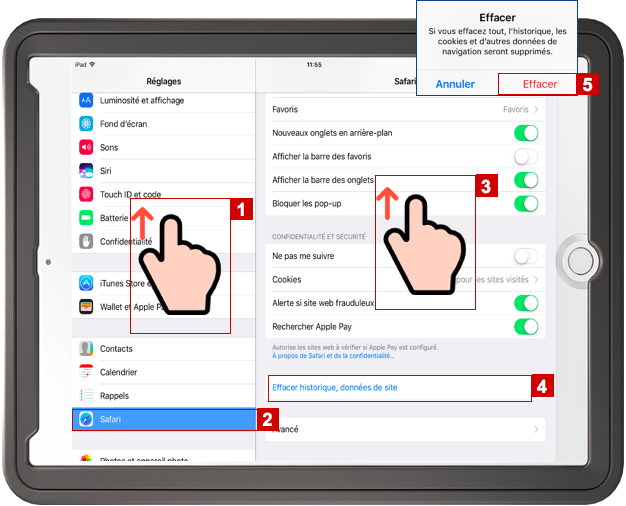Select Safari in settings list

(164, 419)
